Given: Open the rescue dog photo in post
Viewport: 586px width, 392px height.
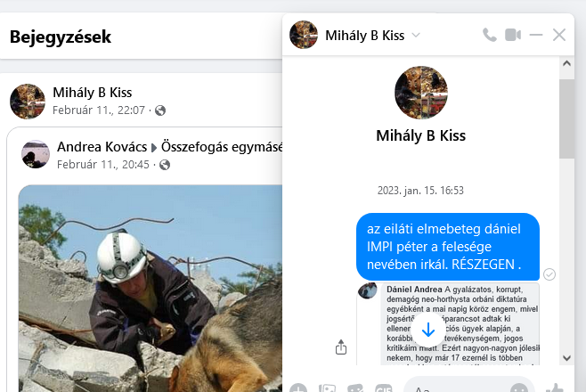Looking at the screenshot, I should [151, 288].
